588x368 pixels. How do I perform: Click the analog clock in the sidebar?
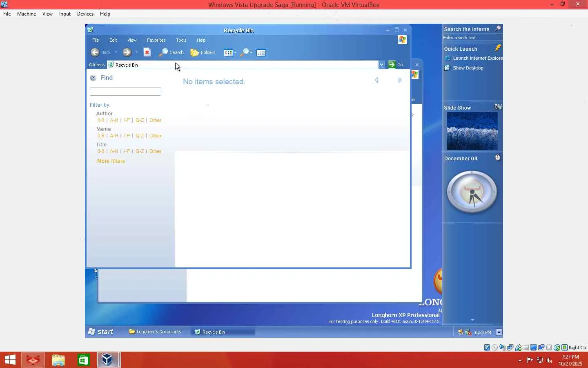pos(472,192)
